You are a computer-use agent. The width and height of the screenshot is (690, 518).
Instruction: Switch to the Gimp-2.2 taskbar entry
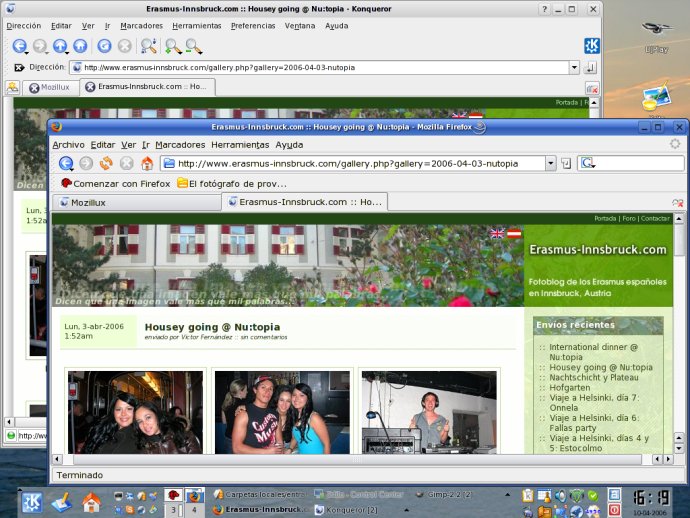pyautogui.click(x=444, y=495)
